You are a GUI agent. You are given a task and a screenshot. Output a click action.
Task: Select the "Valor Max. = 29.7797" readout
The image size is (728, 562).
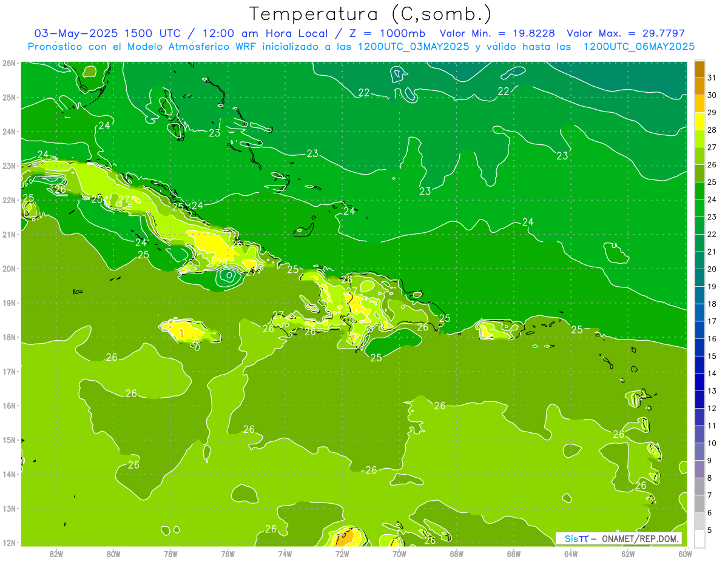[625, 33]
